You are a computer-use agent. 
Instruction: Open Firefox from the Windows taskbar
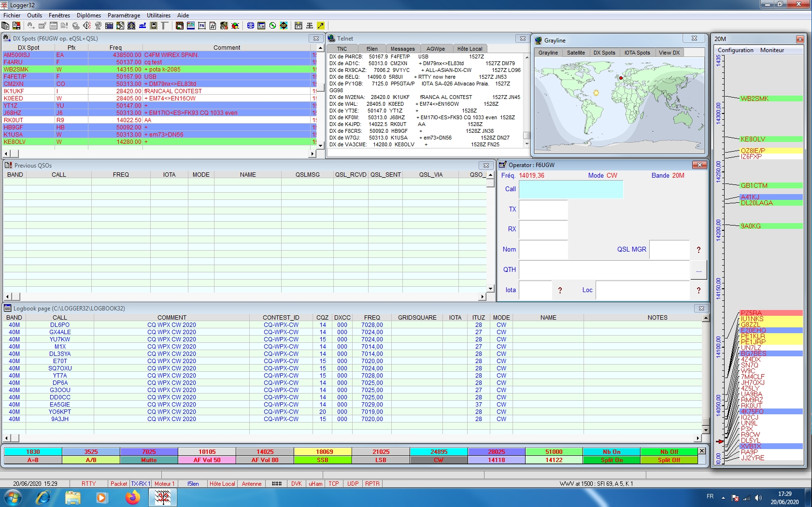click(x=132, y=497)
